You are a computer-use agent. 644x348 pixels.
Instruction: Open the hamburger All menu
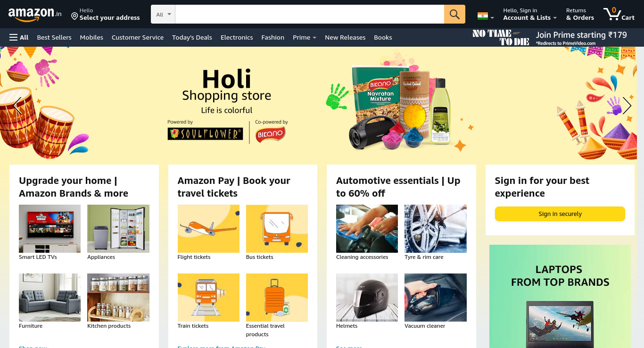(x=19, y=37)
